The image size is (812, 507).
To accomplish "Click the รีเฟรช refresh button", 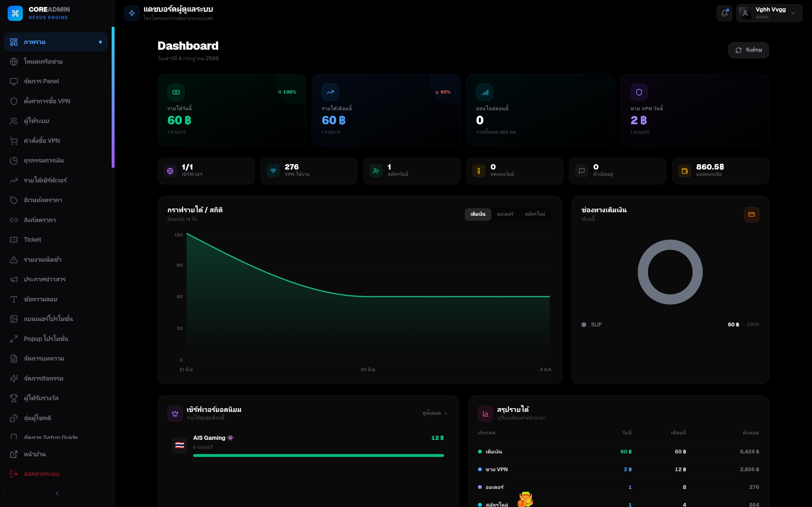I will tap(748, 50).
